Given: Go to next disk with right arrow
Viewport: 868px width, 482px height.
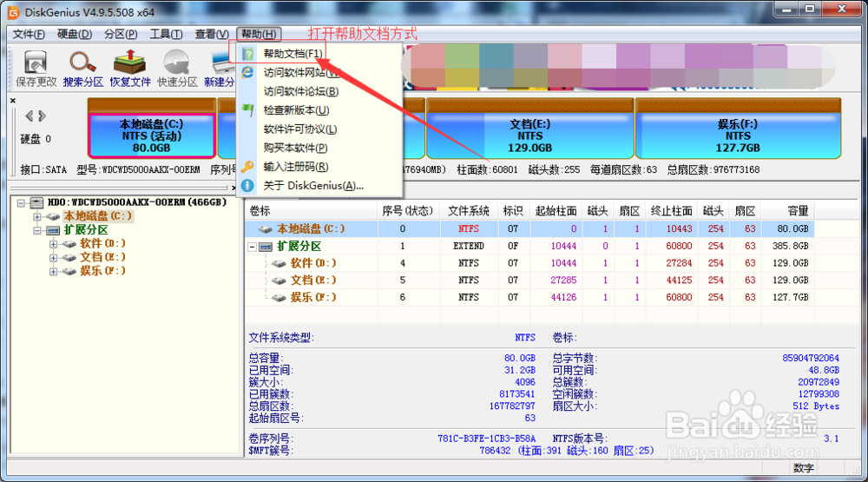Looking at the screenshot, I should 42,116.
